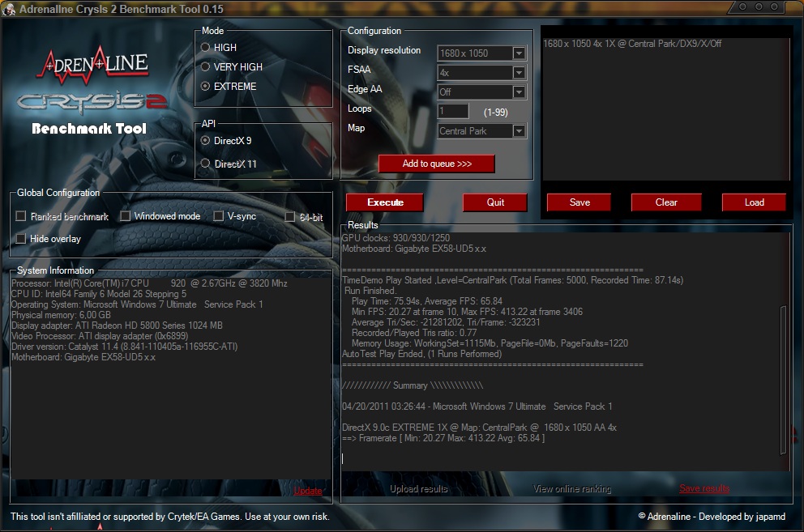Click the 'Operating System: Microsoft Windows 7 Ultimate' line
804x532 pixels.
tap(137, 304)
